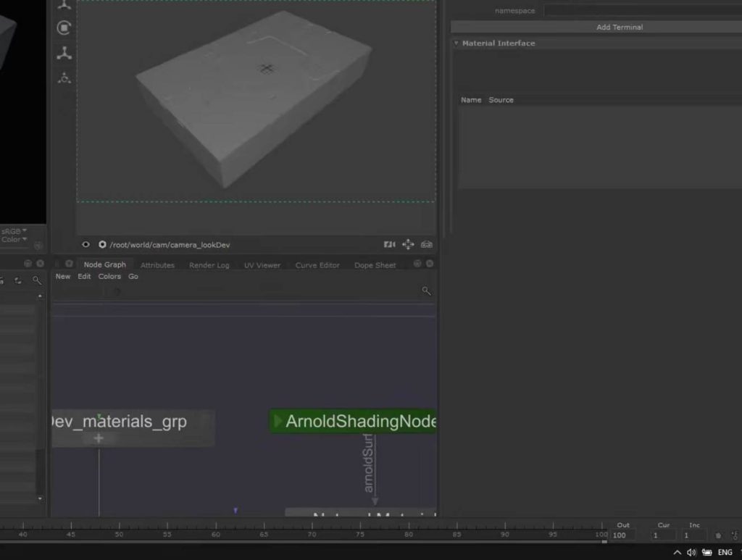Open the Colors menu in Node Graph
This screenshot has width=742, height=560.
click(x=109, y=277)
